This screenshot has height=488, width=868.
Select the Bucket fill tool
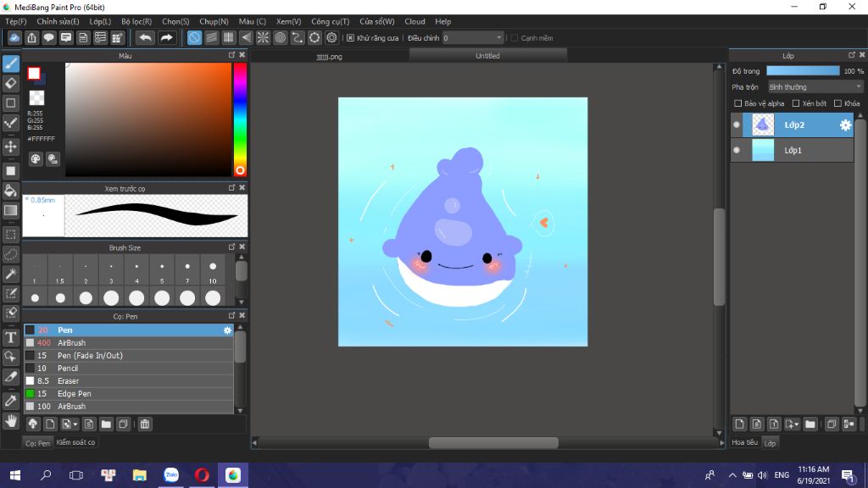[11, 191]
